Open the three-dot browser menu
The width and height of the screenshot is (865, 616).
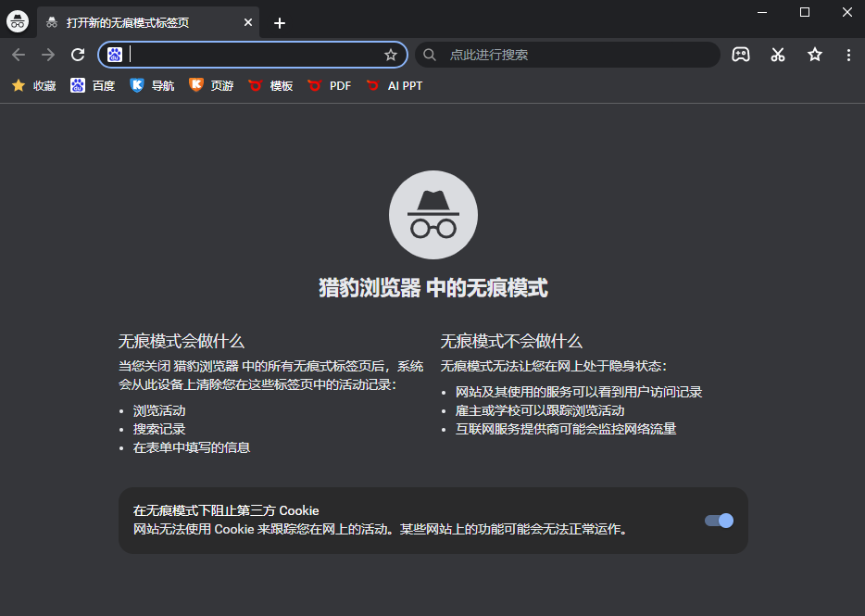pyautogui.click(x=848, y=55)
